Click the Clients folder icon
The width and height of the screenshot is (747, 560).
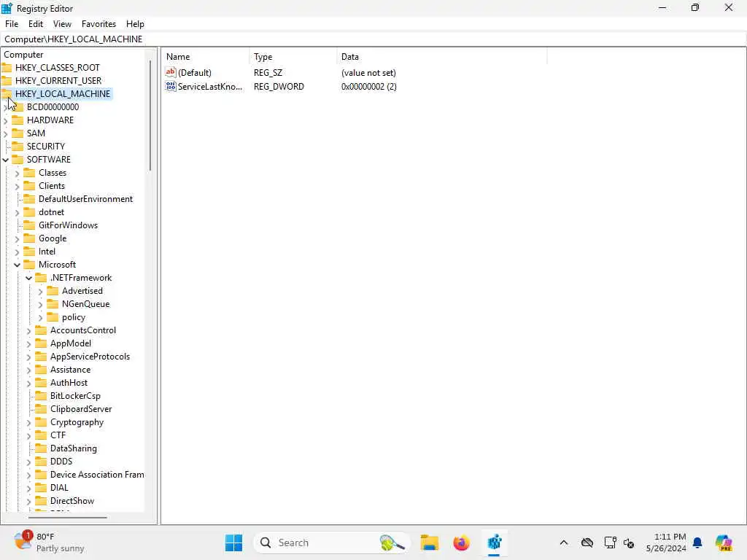click(29, 186)
